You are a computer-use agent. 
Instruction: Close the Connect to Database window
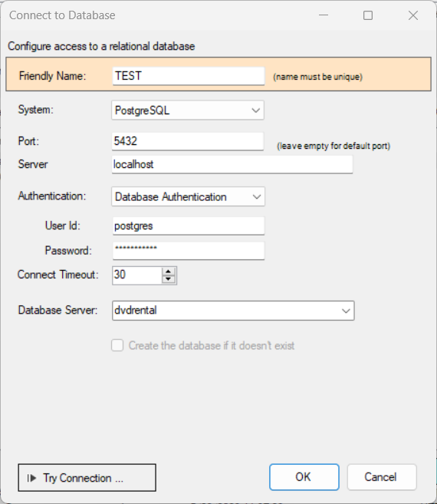point(413,15)
